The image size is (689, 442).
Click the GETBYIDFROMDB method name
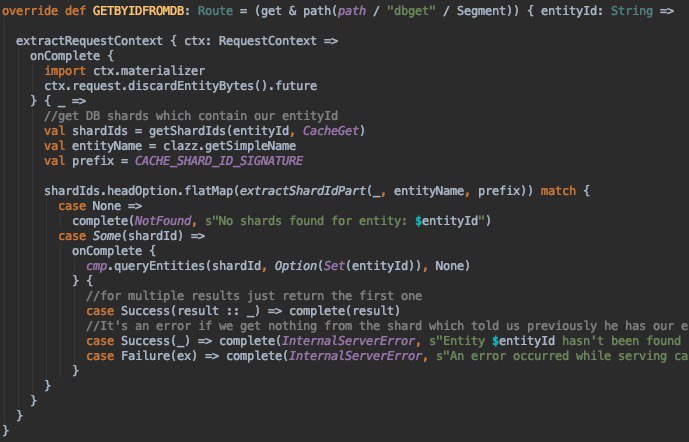tap(138, 11)
